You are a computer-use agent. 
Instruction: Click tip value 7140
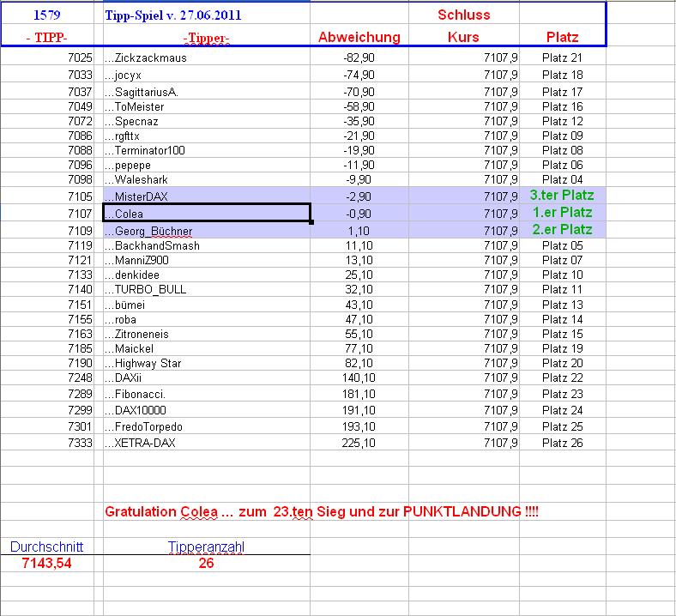pos(80,290)
